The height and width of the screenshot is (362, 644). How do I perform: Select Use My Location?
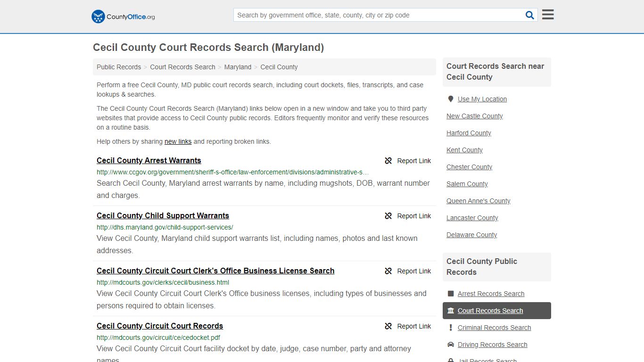pyautogui.click(x=482, y=99)
